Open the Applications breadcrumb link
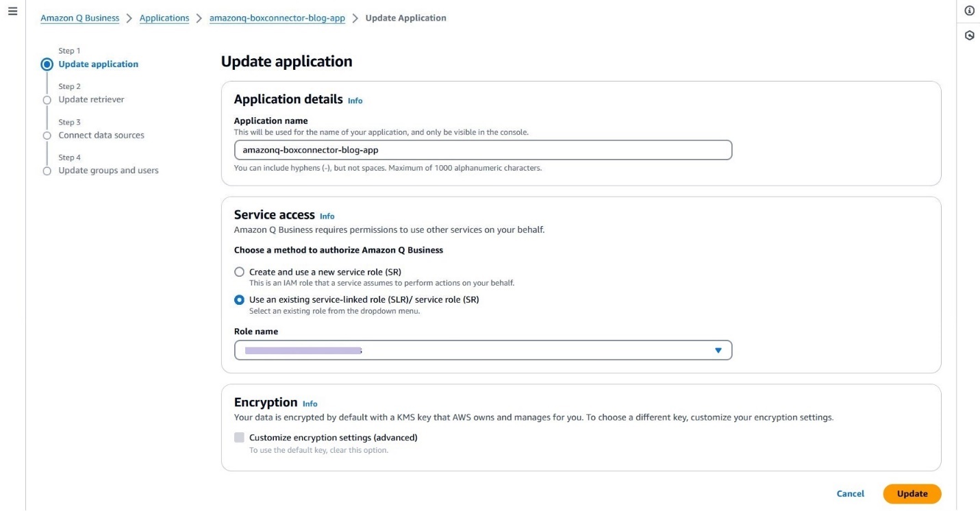The height and width of the screenshot is (511, 980). tap(164, 18)
